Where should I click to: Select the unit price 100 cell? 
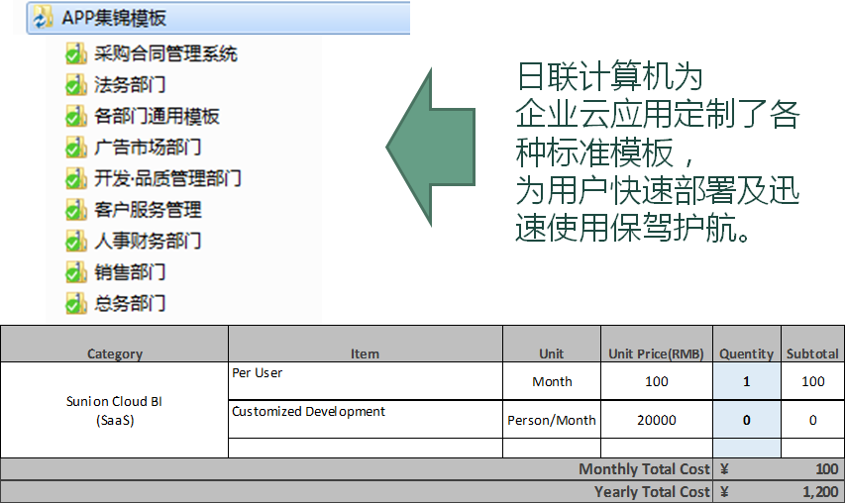coord(657,381)
